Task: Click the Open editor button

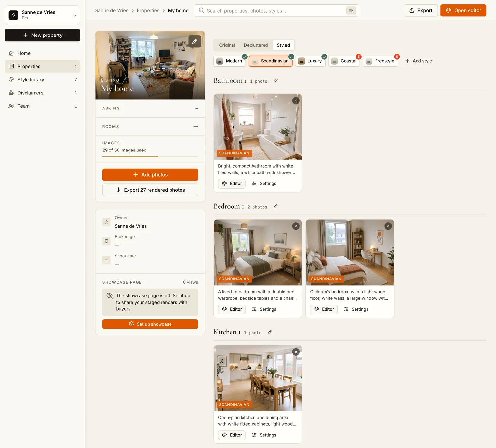Action: pos(463,10)
